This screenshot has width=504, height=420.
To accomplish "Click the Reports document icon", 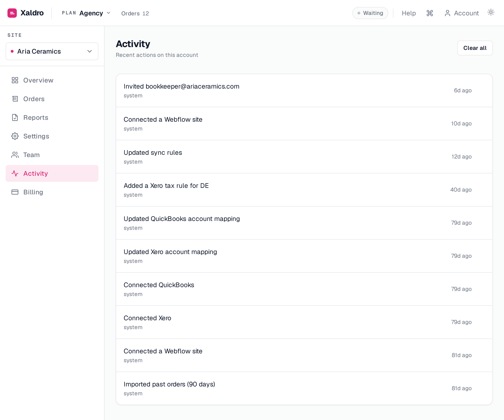I will click(15, 117).
